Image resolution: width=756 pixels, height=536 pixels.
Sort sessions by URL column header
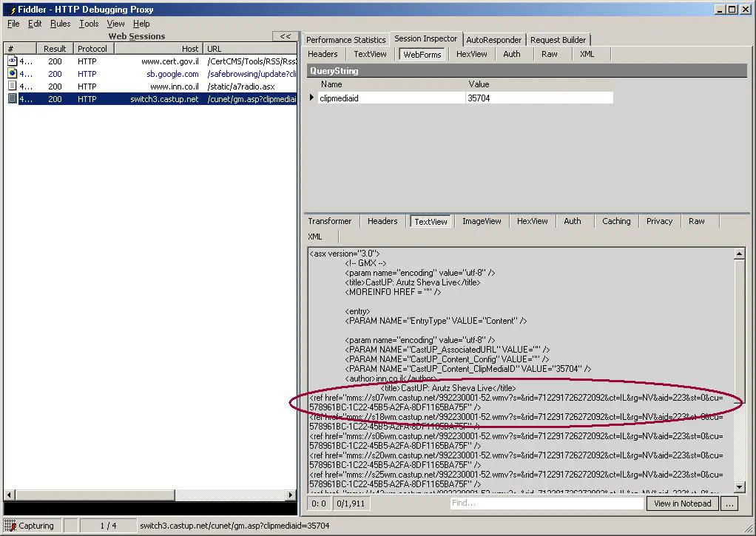250,49
